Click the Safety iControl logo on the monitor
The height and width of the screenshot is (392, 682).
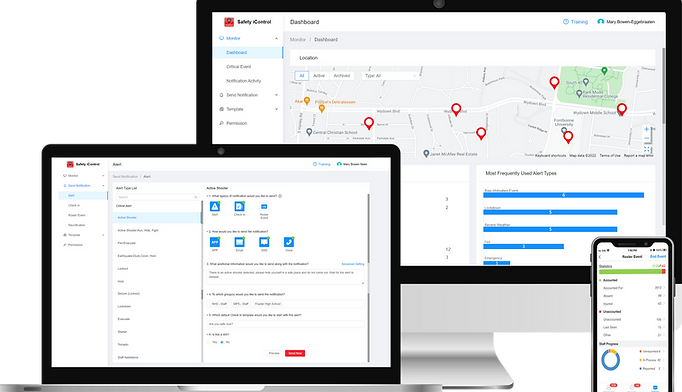point(229,22)
